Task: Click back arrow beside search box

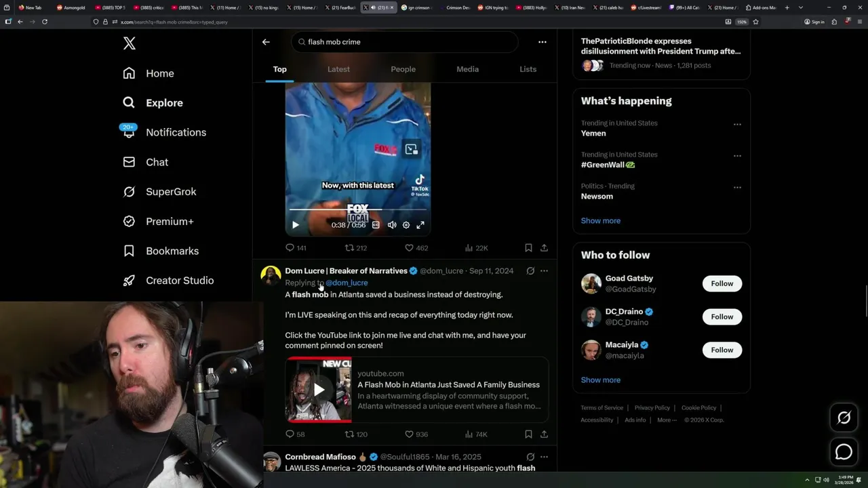Action: click(266, 42)
